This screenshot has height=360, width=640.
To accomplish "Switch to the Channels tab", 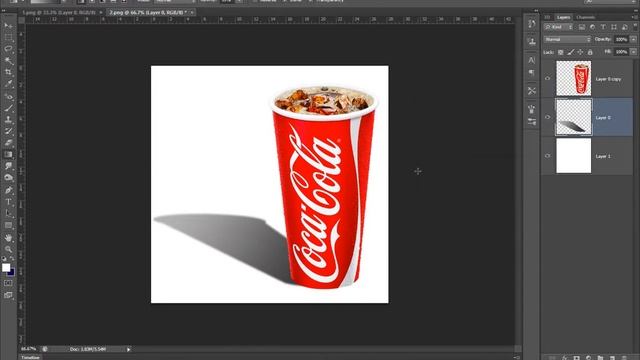I will [585, 17].
